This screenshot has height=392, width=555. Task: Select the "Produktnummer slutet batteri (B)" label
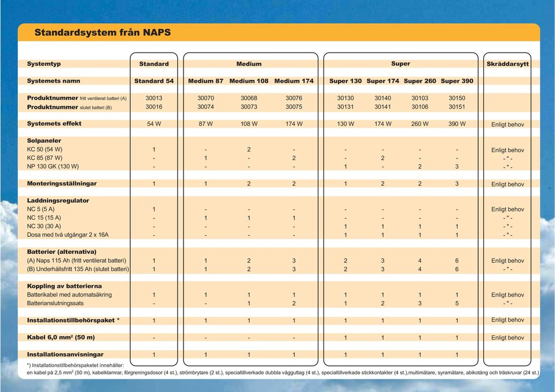69,107
